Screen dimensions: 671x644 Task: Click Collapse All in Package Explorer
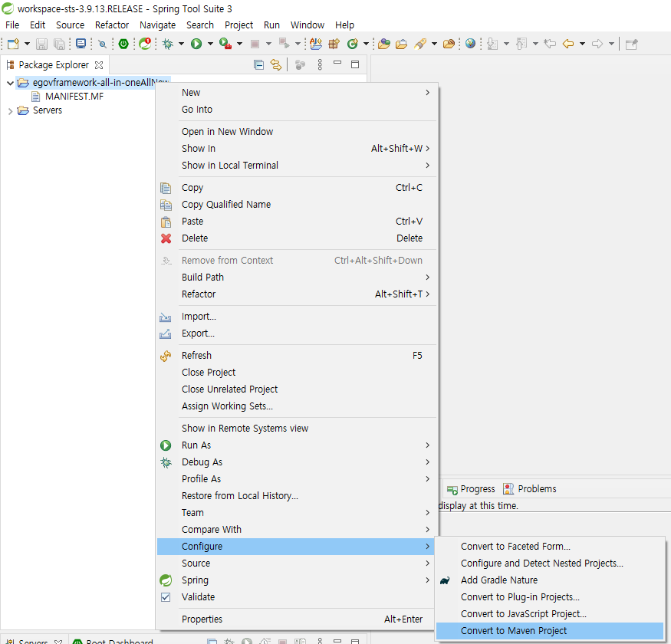tap(258, 65)
